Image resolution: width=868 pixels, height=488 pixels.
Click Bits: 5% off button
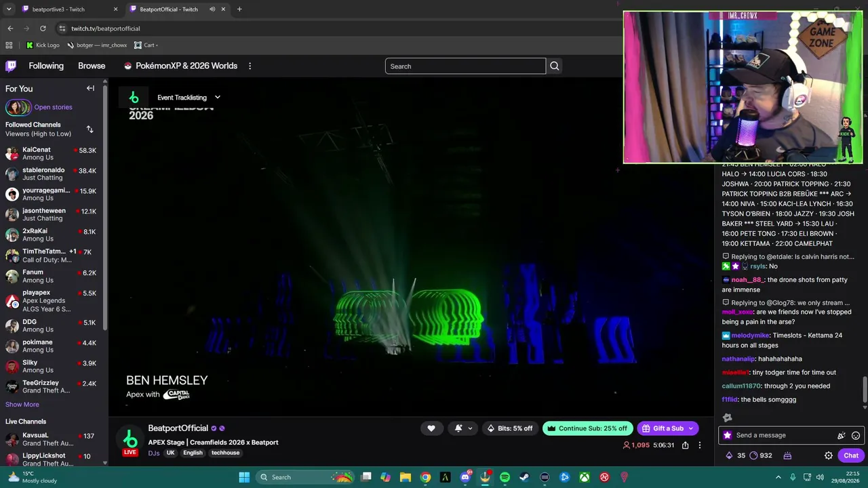pyautogui.click(x=511, y=428)
